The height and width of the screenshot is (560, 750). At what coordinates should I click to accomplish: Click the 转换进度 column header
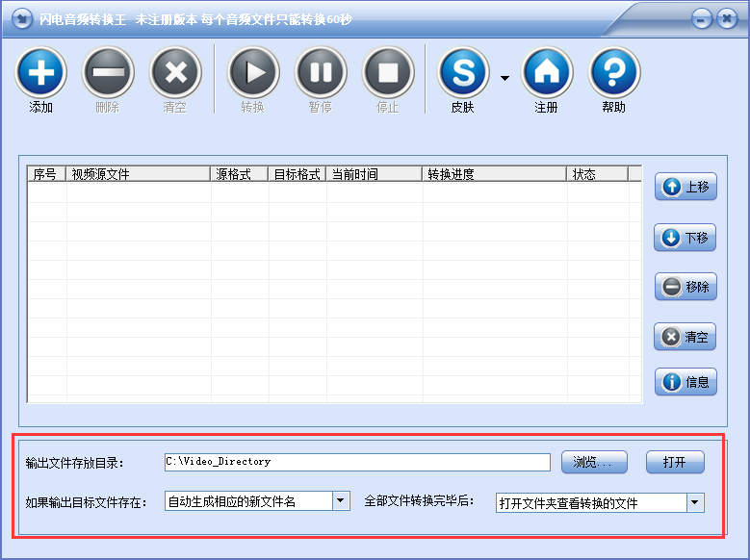pyautogui.click(x=494, y=174)
